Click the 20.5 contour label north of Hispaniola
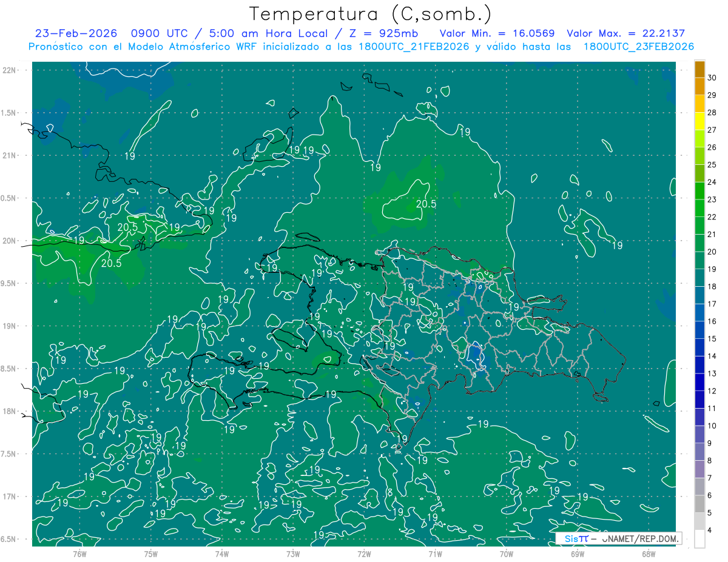This screenshot has height=562, width=728. (x=426, y=204)
